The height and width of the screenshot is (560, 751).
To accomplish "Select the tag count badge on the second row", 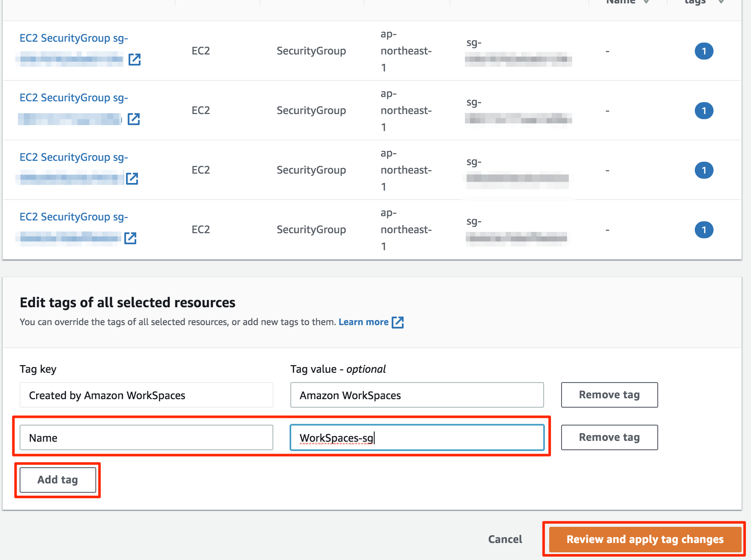I will click(x=704, y=110).
